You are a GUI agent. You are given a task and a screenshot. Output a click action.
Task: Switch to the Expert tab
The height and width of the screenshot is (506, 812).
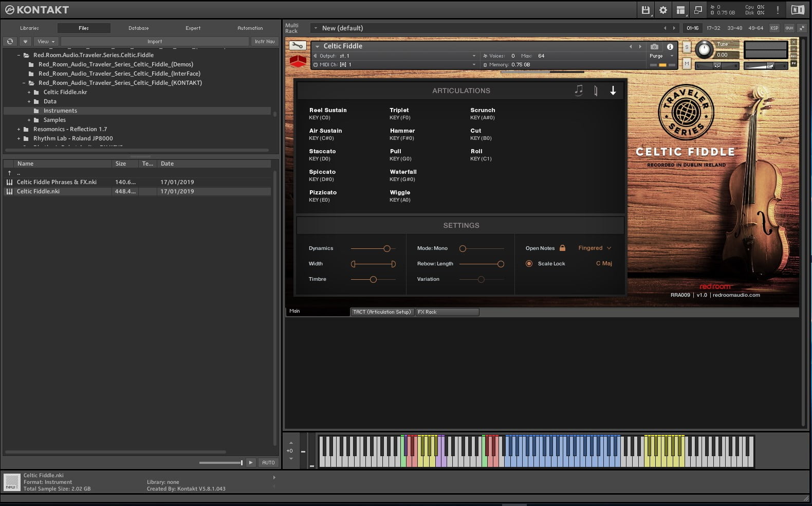193,28
